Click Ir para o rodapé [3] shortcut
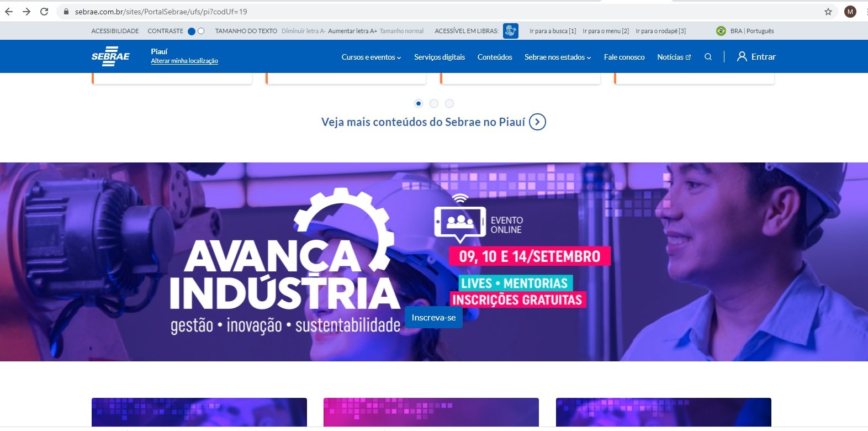868x431 pixels. point(660,31)
